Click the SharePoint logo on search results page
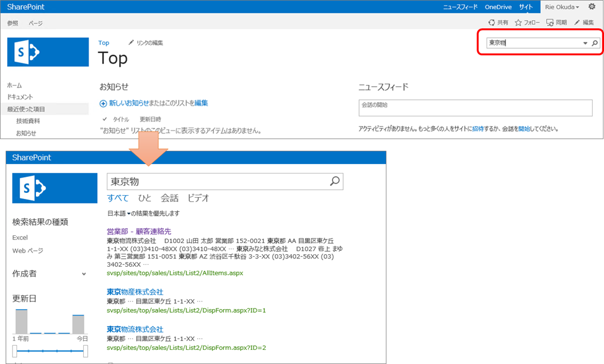 pyautogui.click(x=55, y=188)
